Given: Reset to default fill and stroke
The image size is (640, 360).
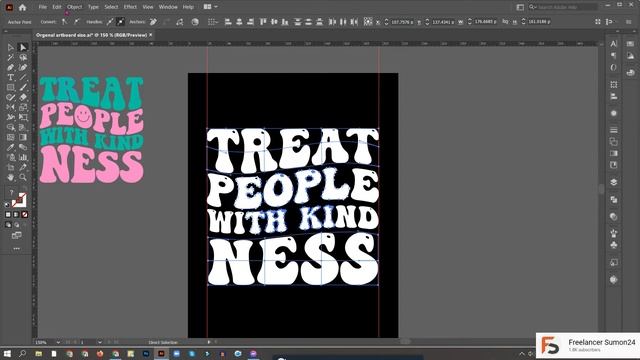Looking at the screenshot, I should coord(7,204).
